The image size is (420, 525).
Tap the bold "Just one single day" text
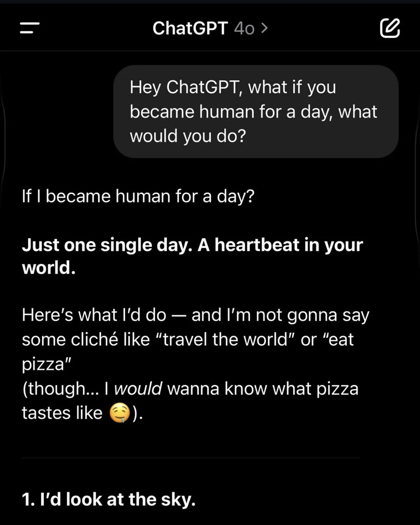[107, 245]
